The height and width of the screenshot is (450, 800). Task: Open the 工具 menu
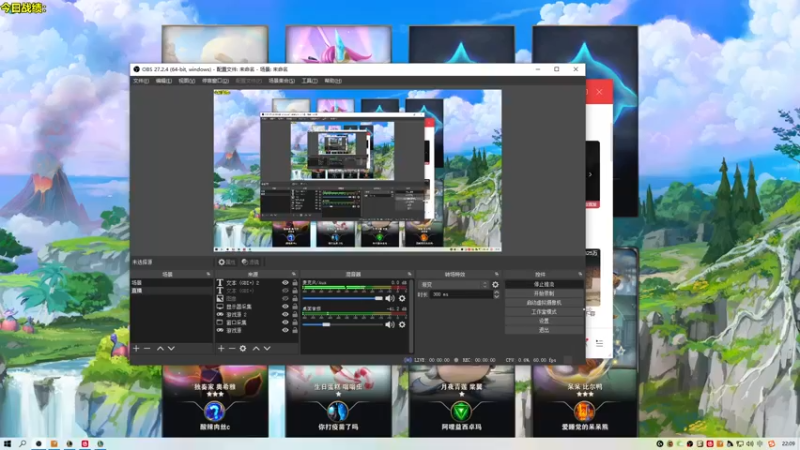pyautogui.click(x=309, y=81)
